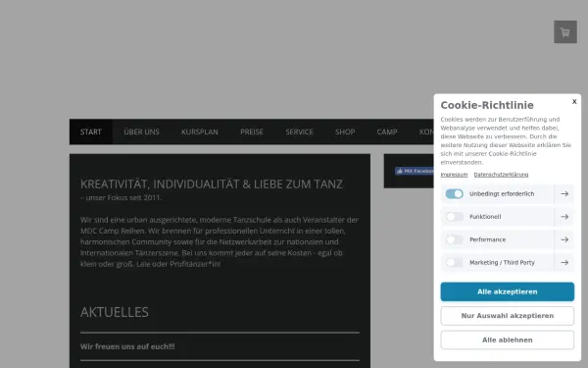Click the KREATIVITÄT, INDIVIDUALITÄT heading
588x368 pixels.
[x=211, y=184]
